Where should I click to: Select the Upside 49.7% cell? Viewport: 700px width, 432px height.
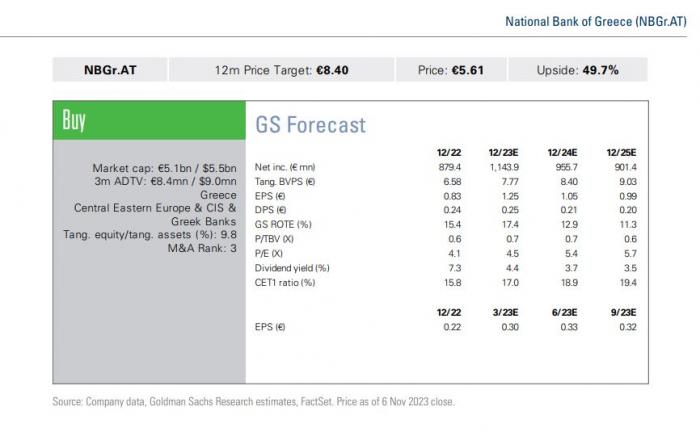pyautogui.click(x=577, y=69)
